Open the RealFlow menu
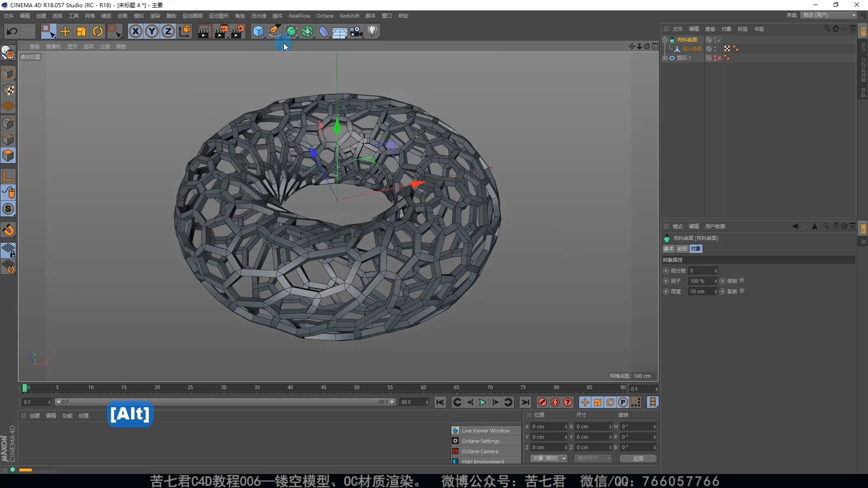Viewport: 868px width, 488px height. 299,16
